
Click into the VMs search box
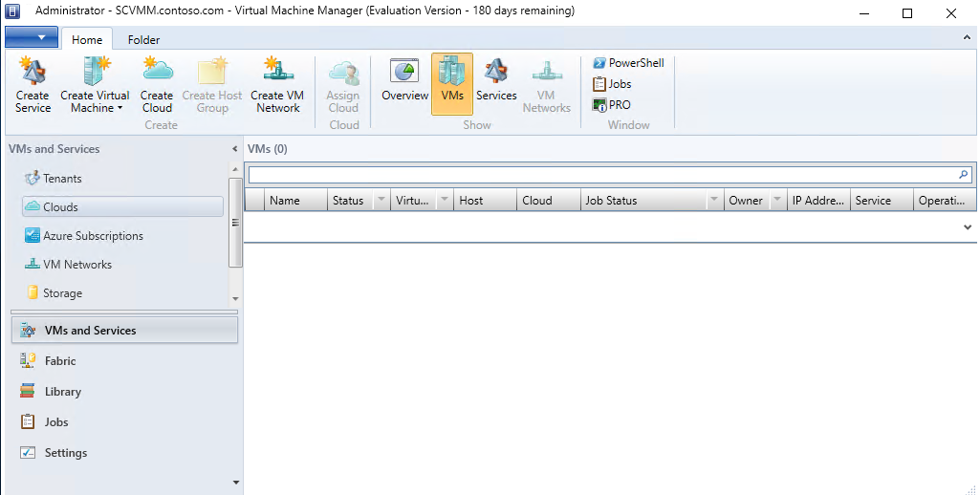click(603, 175)
